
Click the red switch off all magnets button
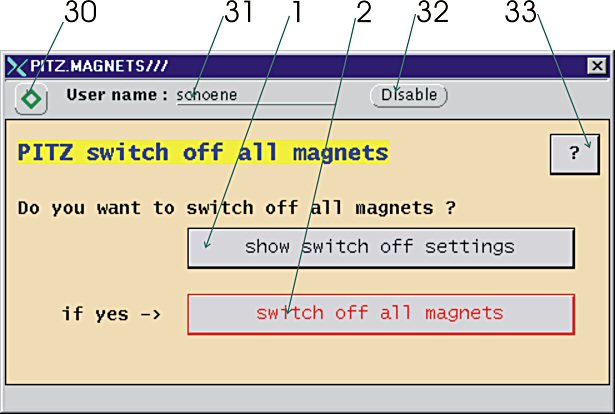381,314
